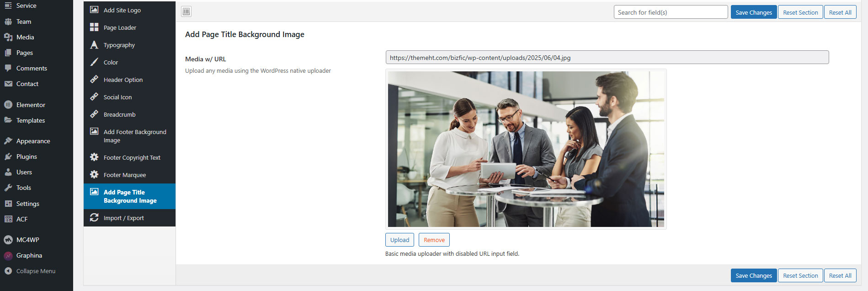This screenshot has width=868, height=291.
Task: Remove the page title background image
Action: pyautogui.click(x=434, y=240)
